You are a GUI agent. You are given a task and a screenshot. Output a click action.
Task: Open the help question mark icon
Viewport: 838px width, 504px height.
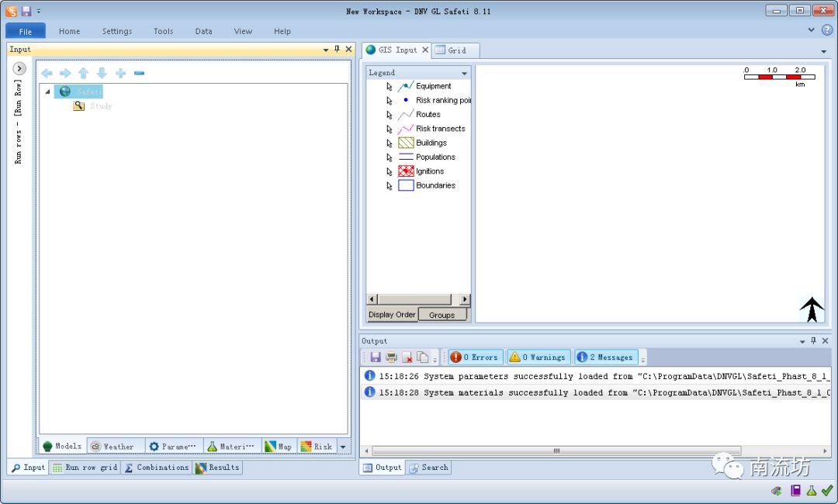pyautogui.click(x=826, y=30)
